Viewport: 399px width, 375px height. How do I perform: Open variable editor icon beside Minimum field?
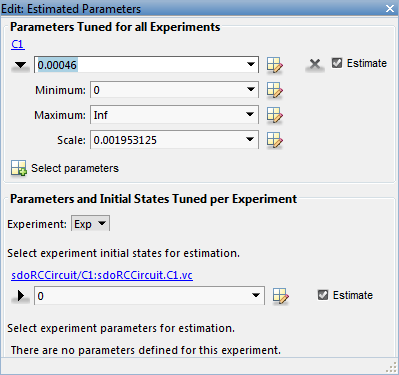[275, 90]
